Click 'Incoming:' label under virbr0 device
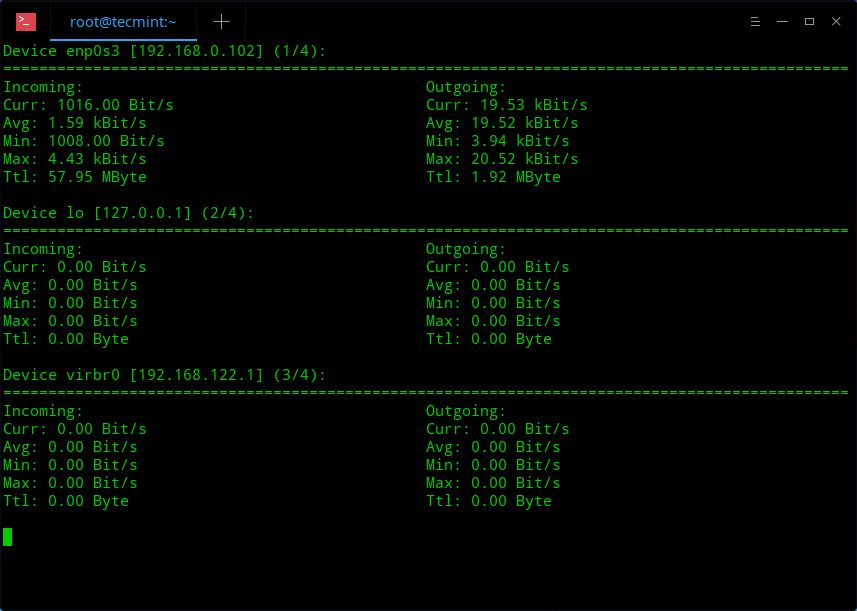The height and width of the screenshot is (611, 857). tap(43, 411)
